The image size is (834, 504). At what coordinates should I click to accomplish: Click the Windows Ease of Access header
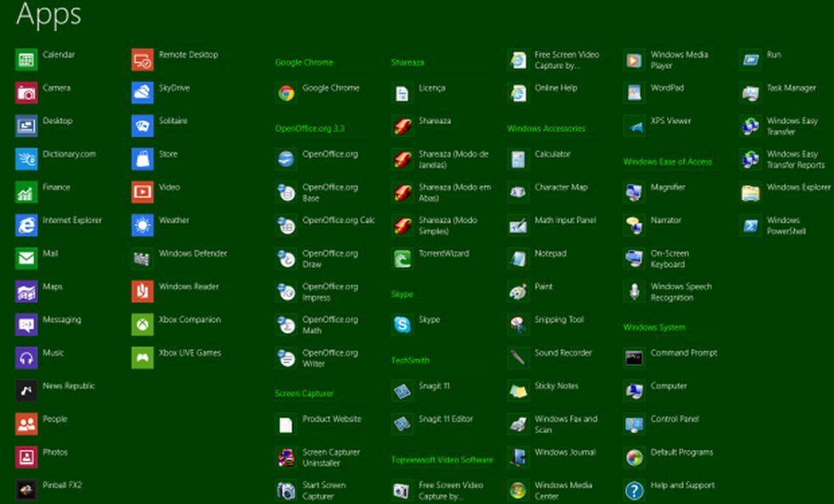667,162
